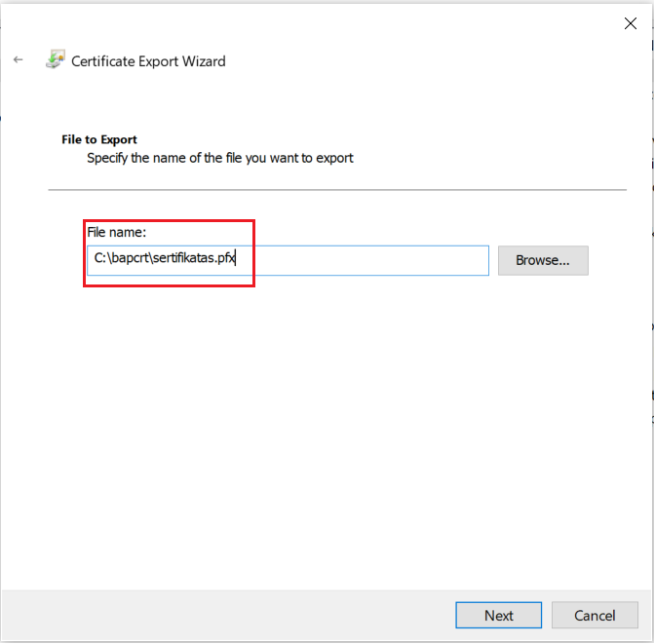Click the Certificate Export Wizard certificate icon
The width and height of the screenshot is (655, 644).
click(x=55, y=60)
